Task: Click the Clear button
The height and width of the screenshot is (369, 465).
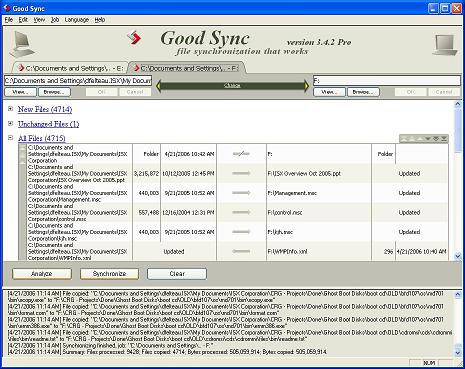Action: coord(177,274)
